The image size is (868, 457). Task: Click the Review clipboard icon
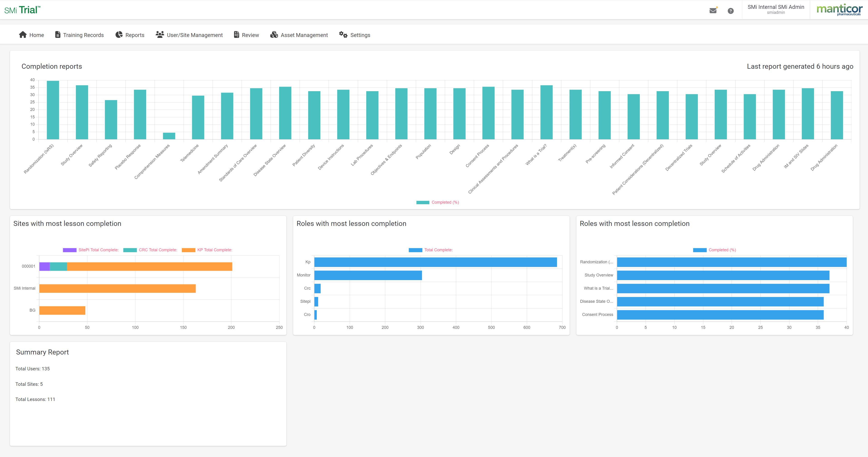pyautogui.click(x=237, y=35)
